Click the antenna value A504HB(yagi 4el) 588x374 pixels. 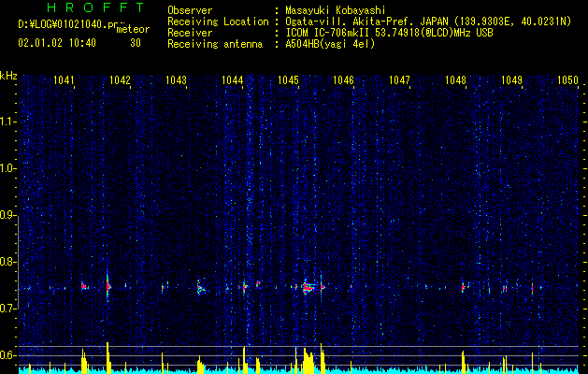coord(330,44)
